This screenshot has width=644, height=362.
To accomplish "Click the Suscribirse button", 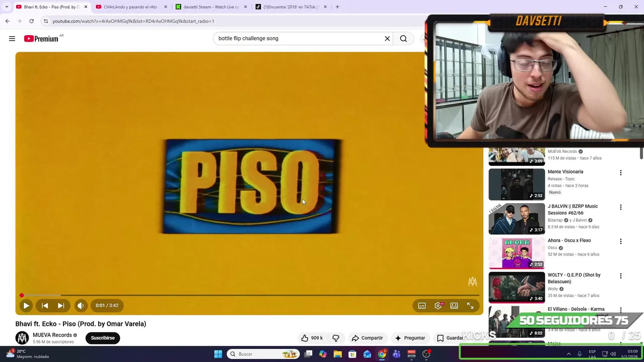I will click(x=103, y=338).
